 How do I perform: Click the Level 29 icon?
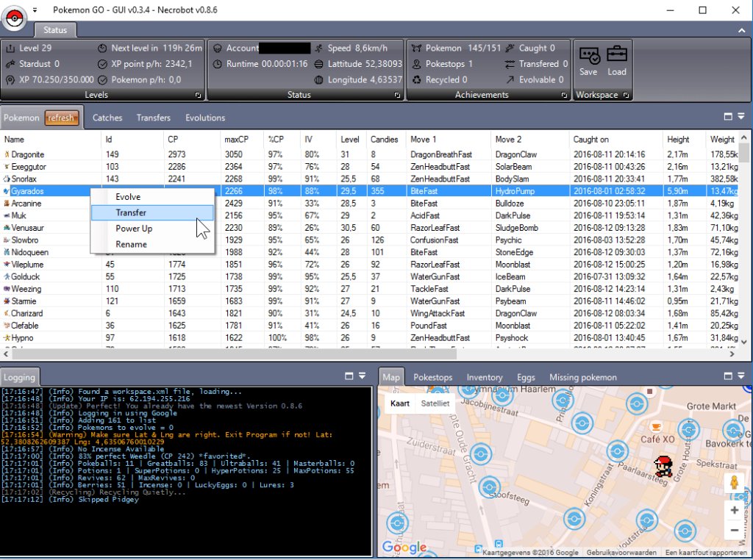click(x=10, y=48)
